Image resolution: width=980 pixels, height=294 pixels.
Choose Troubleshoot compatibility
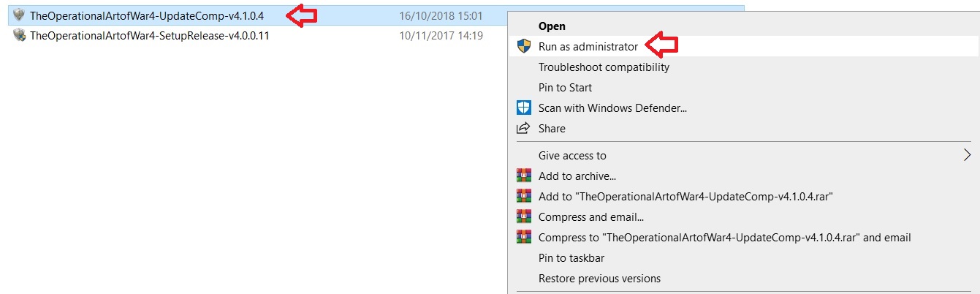[604, 67]
